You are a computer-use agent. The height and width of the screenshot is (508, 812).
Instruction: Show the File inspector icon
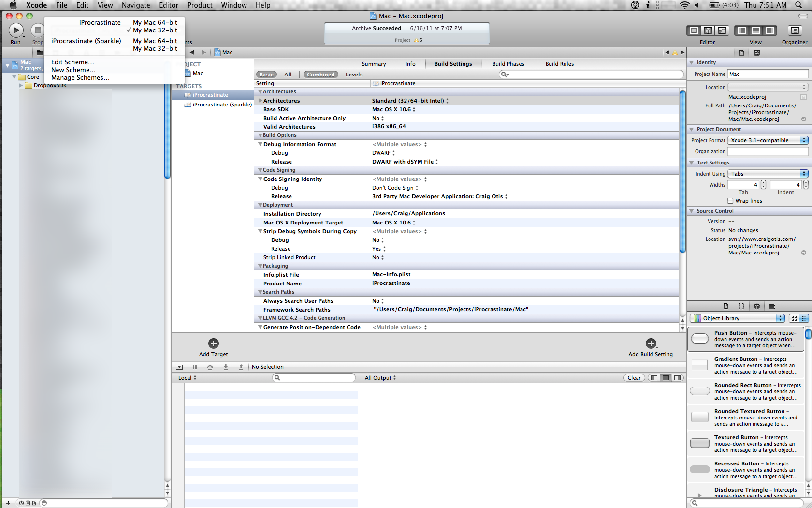pyautogui.click(x=741, y=52)
